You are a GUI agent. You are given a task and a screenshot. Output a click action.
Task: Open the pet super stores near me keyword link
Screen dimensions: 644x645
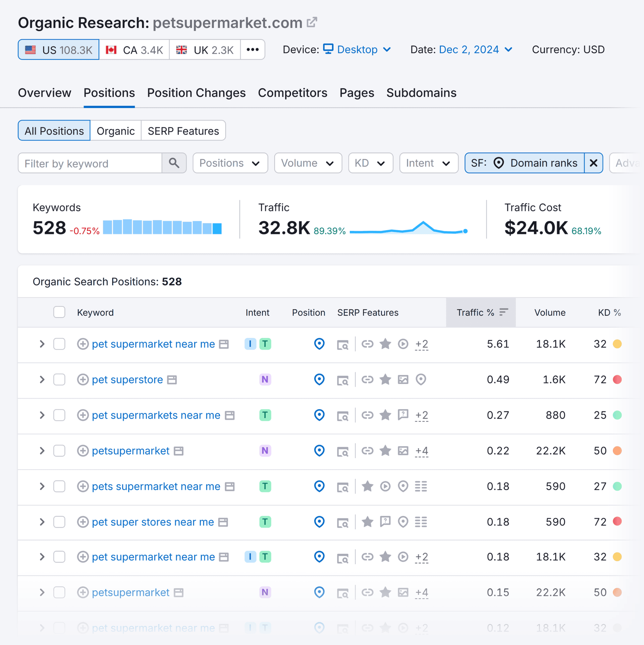point(153,522)
